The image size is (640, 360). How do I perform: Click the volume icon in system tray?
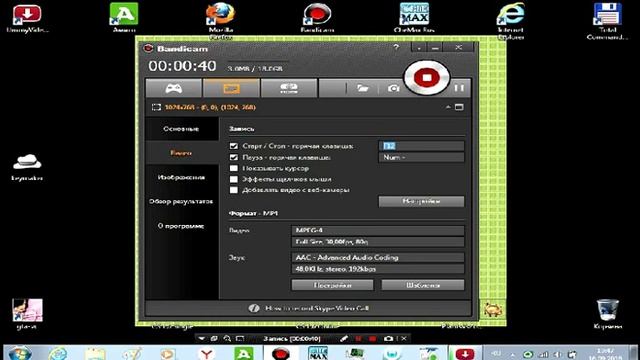pyautogui.click(x=557, y=354)
